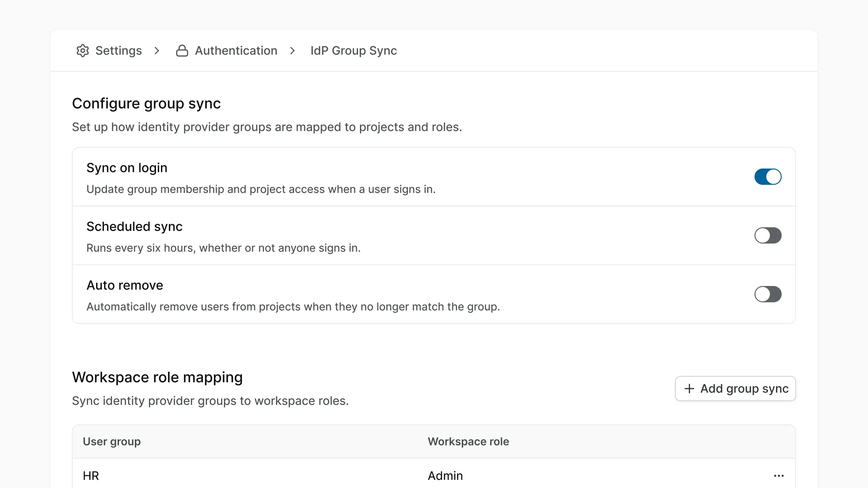This screenshot has width=868, height=488.
Task: Click the chevron after Authentication breadcrumb
Action: click(292, 51)
